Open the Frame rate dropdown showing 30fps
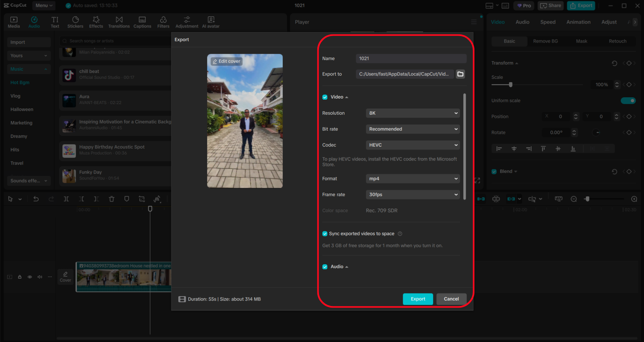 click(413, 195)
